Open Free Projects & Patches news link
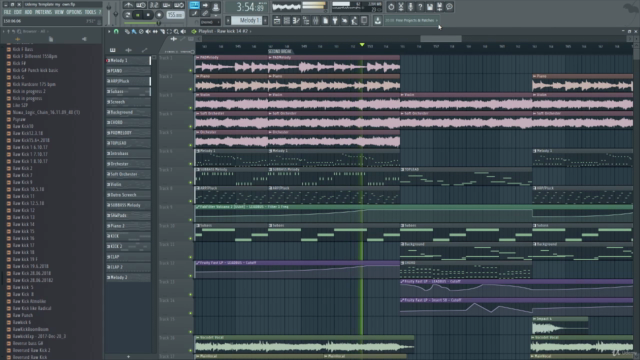The width and height of the screenshot is (640, 360). click(411, 20)
